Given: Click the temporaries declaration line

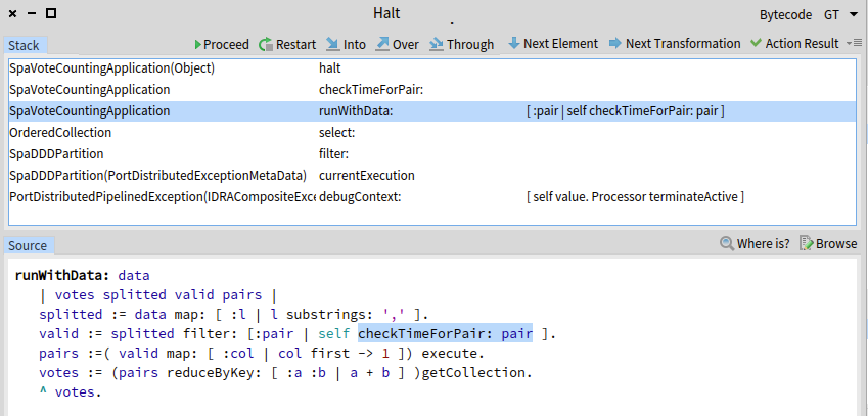Looking at the screenshot, I should tap(158, 295).
